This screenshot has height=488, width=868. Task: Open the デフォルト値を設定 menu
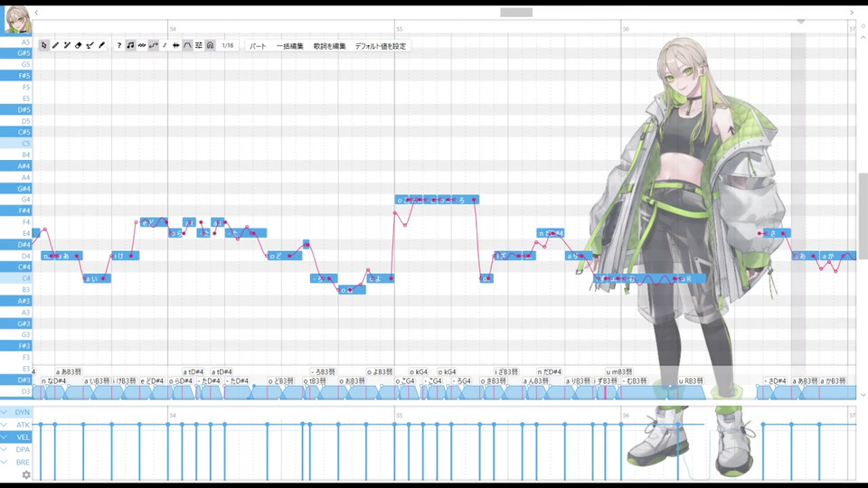click(381, 46)
